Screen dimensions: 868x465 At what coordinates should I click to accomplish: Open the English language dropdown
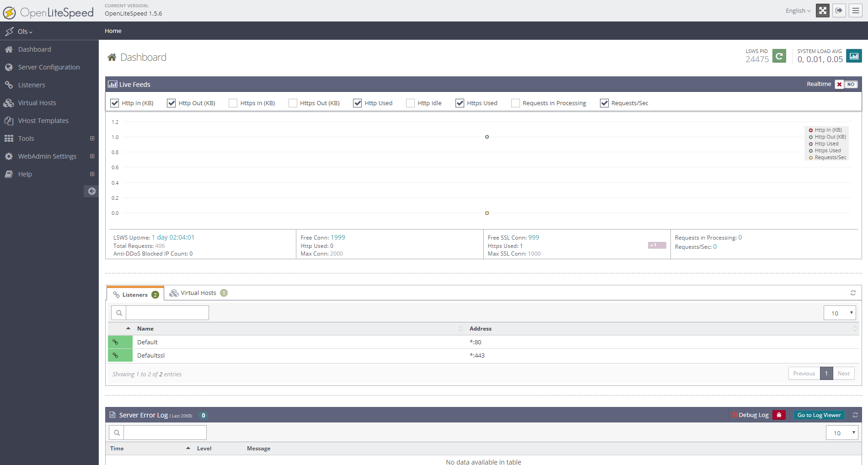pyautogui.click(x=798, y=11)
